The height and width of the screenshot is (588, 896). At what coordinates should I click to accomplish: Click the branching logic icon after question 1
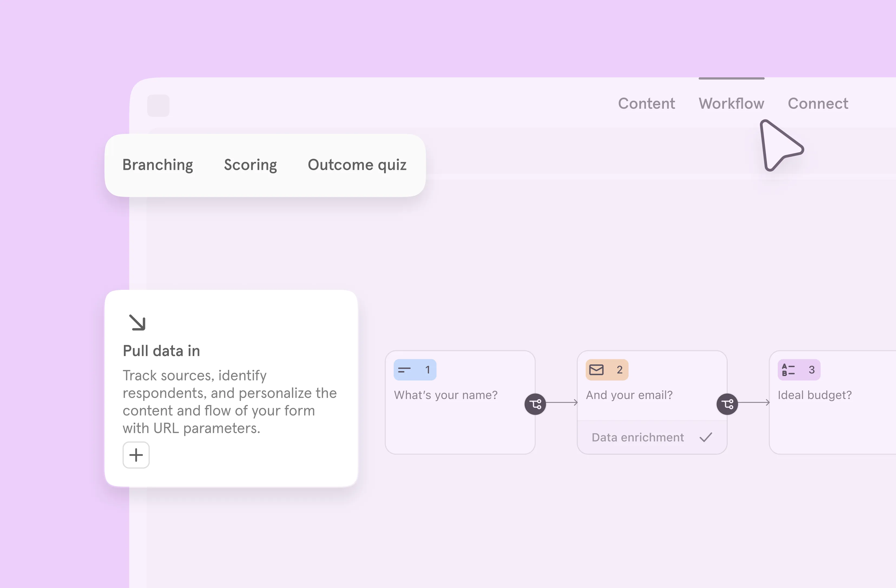pos(535,404)
